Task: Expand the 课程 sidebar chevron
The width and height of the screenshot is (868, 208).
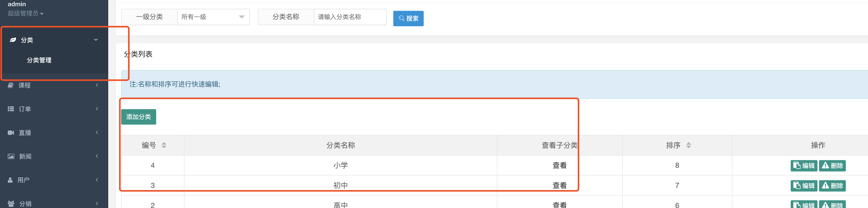Action: point(97,85)
